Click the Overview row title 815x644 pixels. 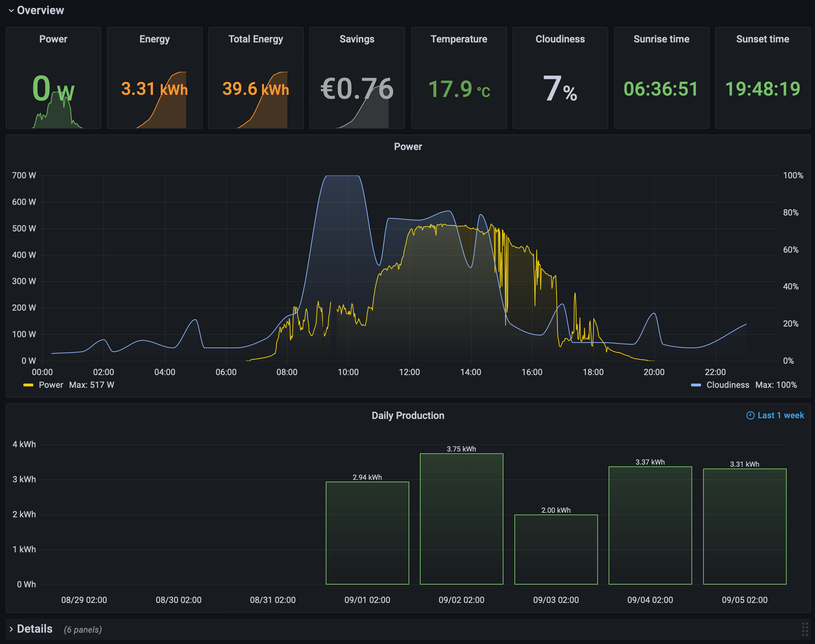[40, 11]
